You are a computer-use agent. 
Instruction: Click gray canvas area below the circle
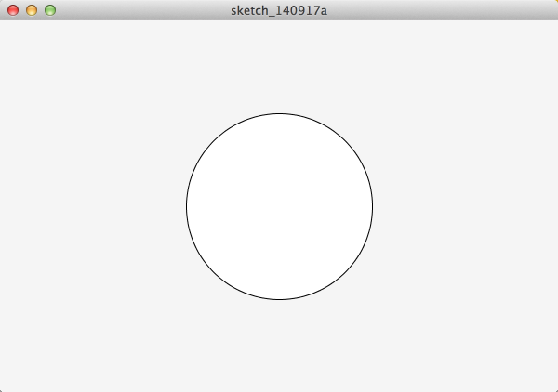click(279, 346)
